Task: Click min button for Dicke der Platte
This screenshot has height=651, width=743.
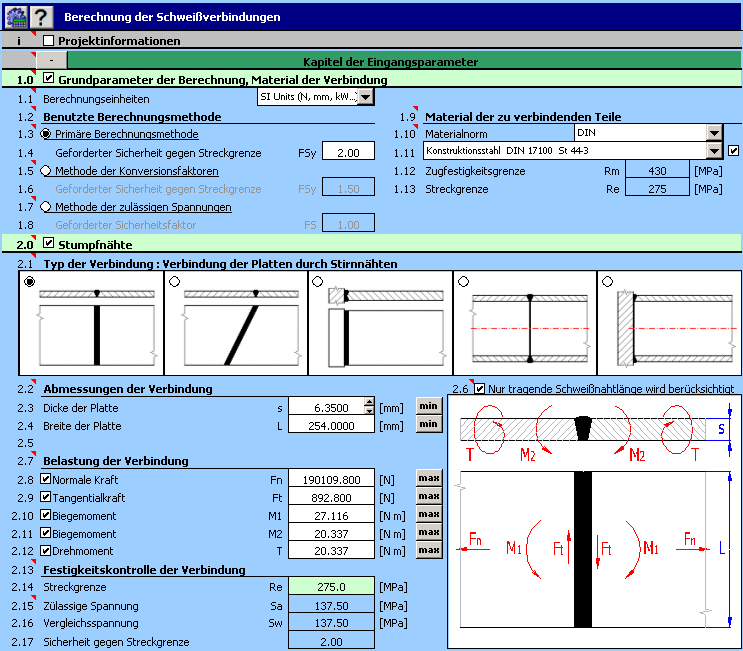Action: [x=429, y=406]
